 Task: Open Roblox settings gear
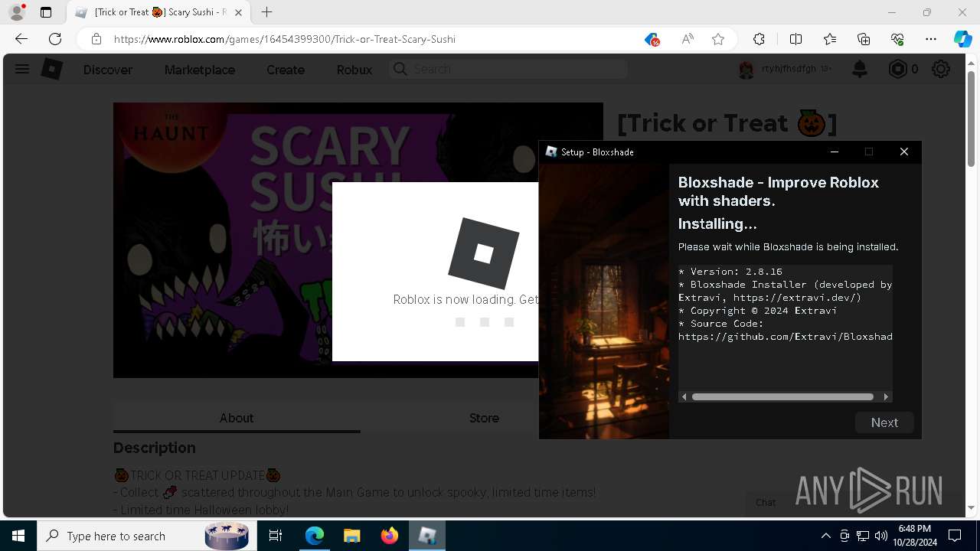[x=941, y=69]
